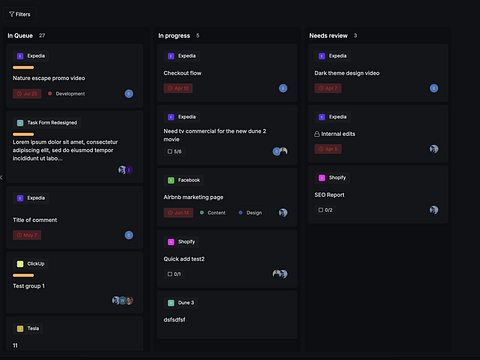Click the teal Dune 3 project icon

[x=171, y=303]
